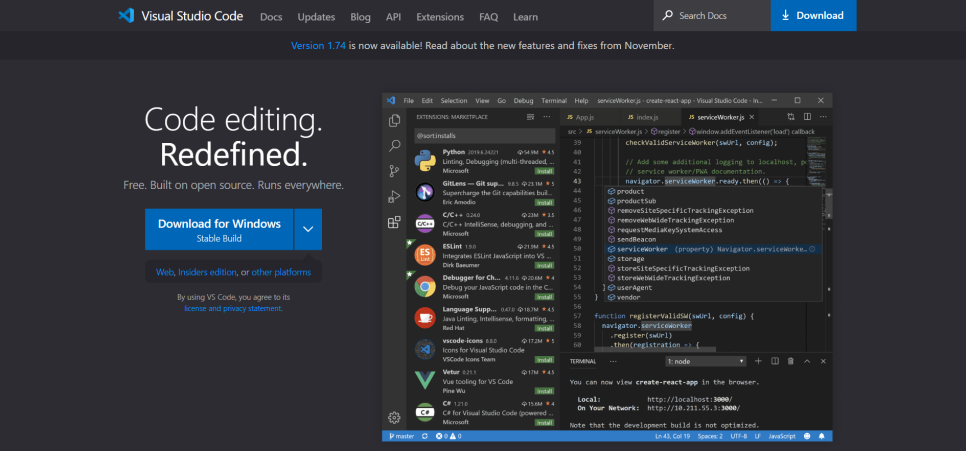Click the Visual Studio Code logo in the header
The width and height of the screenshot is (966, 451).
[x=181, y=16]
